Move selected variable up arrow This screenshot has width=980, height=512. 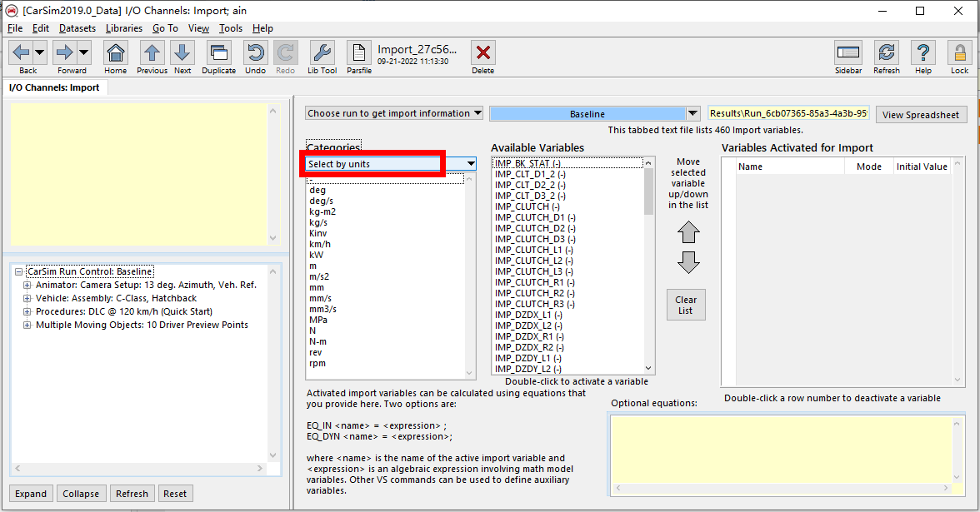pyautogui.click(x=688, y=232)
